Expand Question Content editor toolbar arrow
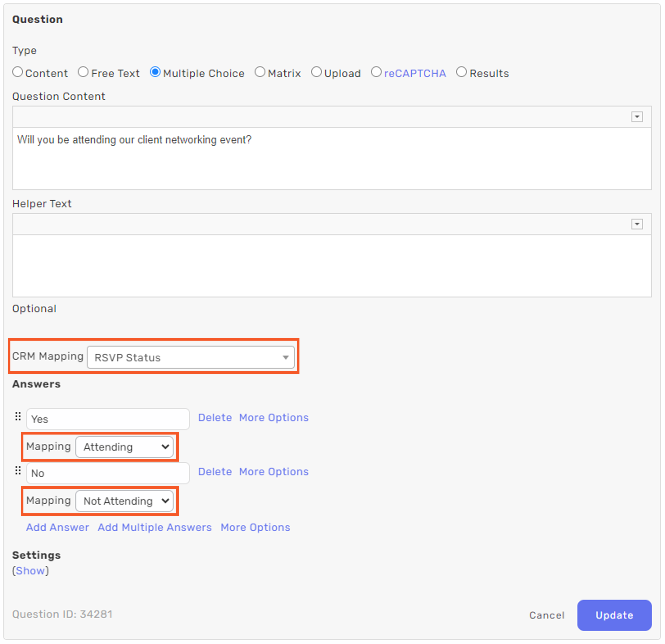 [637, 117]
